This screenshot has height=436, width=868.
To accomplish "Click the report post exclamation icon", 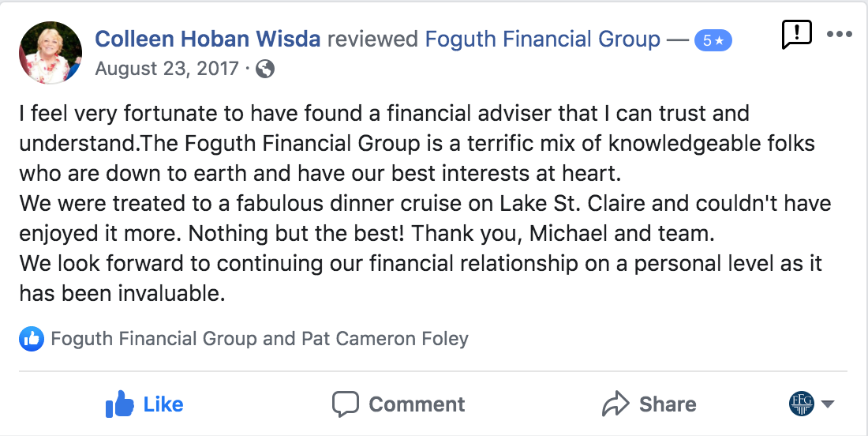I will 796,33.
